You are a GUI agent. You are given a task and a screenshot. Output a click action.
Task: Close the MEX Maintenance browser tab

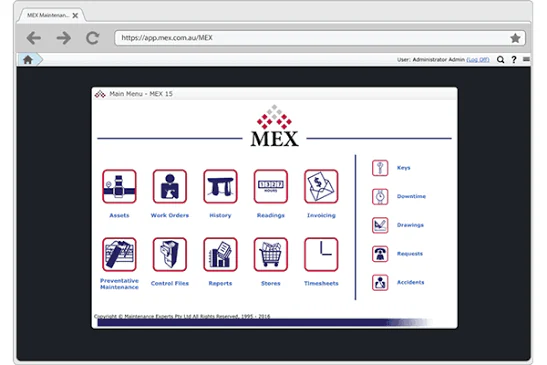click(75, 15)
